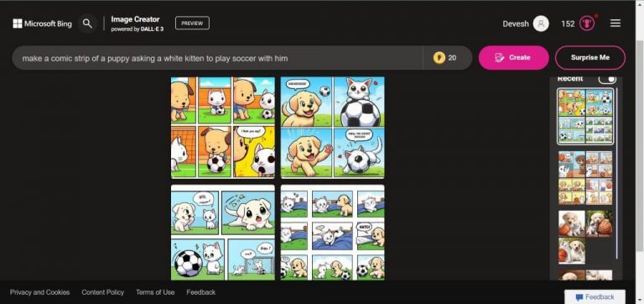
Task: Open the Privacy and Cookies link
Action: [40, 292]
